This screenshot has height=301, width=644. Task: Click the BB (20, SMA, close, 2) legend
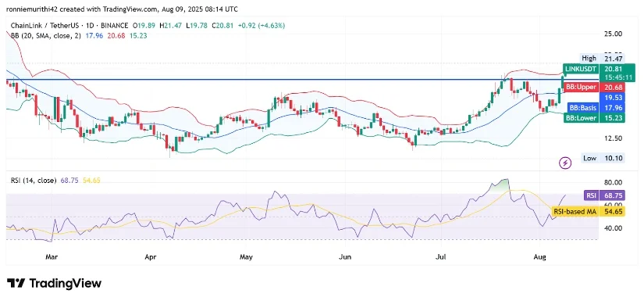46,36
